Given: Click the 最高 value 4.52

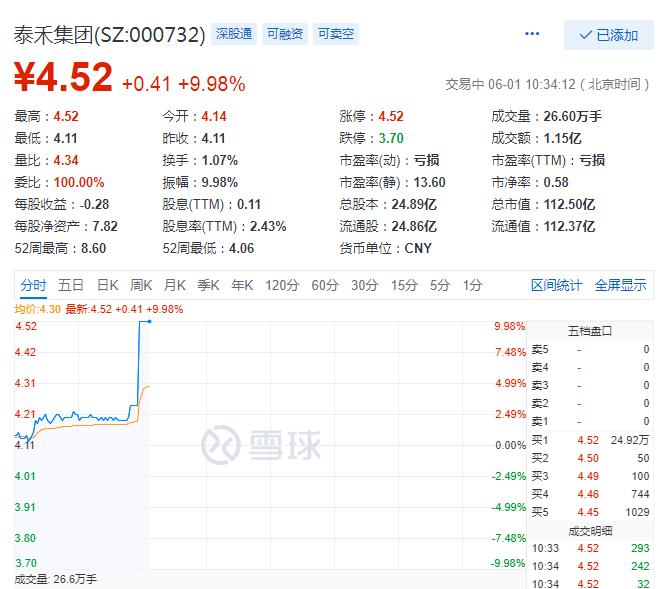Looking at the screenshot, I should (66, 116).
